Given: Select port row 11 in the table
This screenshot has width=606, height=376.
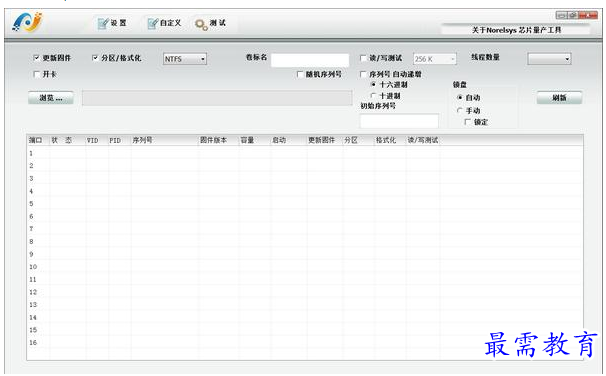Looking at the screenshot, I should [305, 279].
